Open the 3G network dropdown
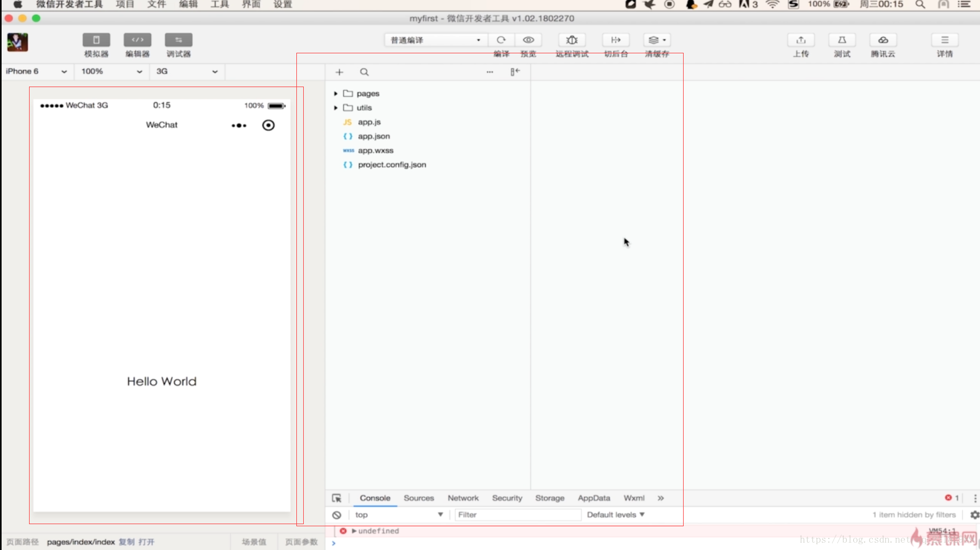 tap(187, 71)
